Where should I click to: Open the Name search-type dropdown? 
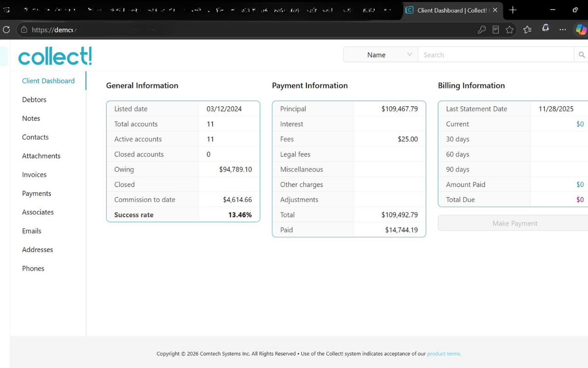point(380,55)
